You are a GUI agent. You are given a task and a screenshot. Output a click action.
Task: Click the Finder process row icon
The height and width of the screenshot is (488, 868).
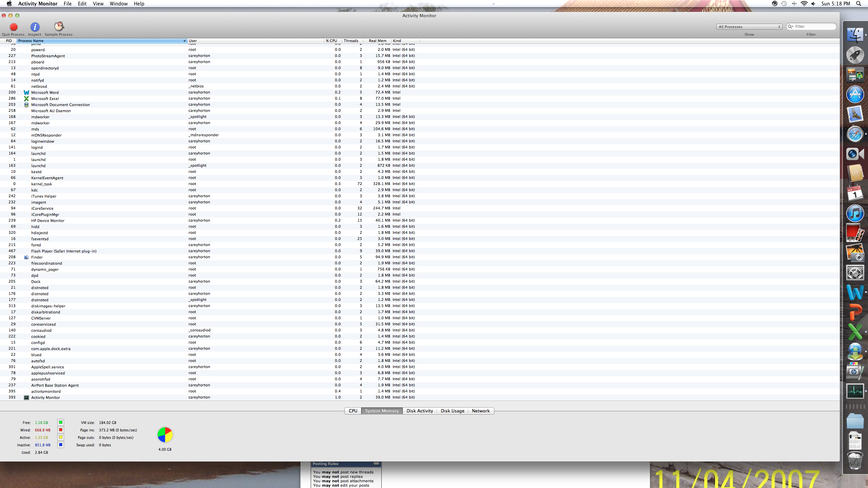click(x=26, y=257)
